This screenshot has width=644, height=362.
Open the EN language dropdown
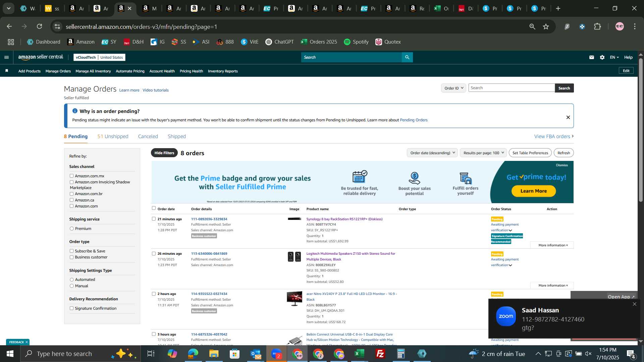[x=614, y=57]
